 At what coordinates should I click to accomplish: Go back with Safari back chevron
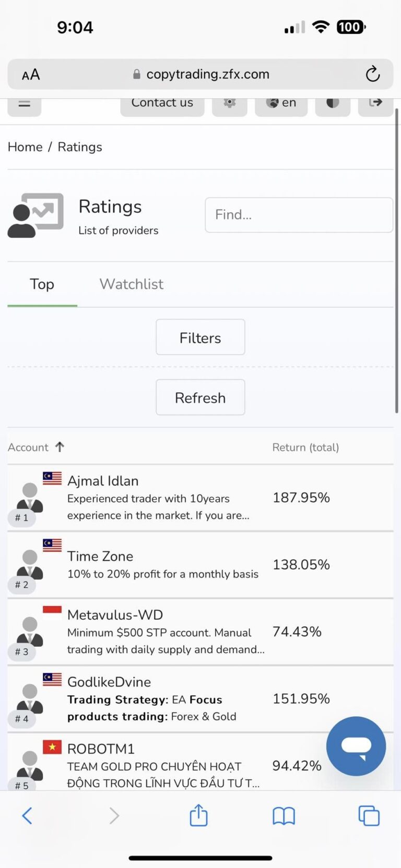pyautogui.click(x=27, y=815)
